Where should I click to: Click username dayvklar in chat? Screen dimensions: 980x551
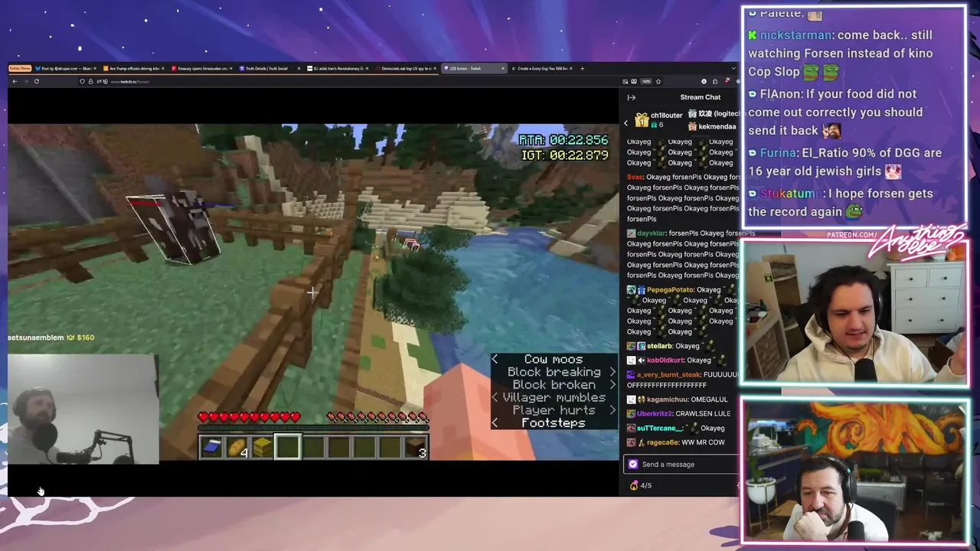click(651, 233)
